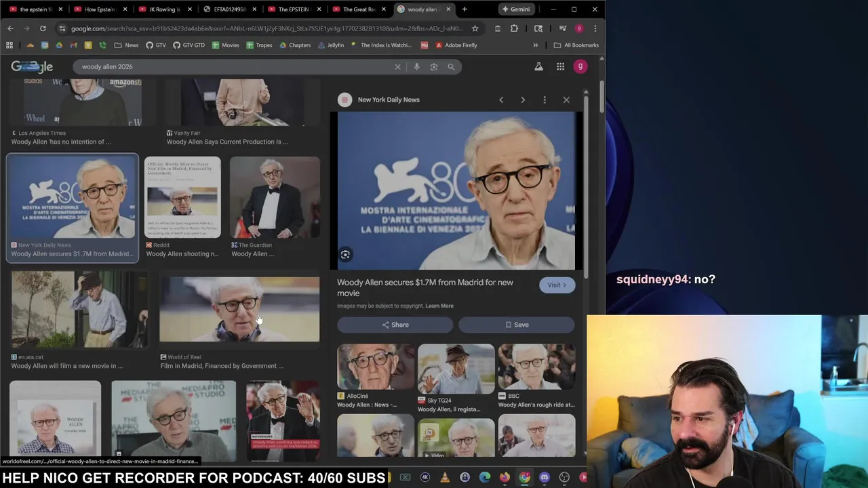Open a new tab with the plus button
Screen dimensions: 868x488
[465, 9]
